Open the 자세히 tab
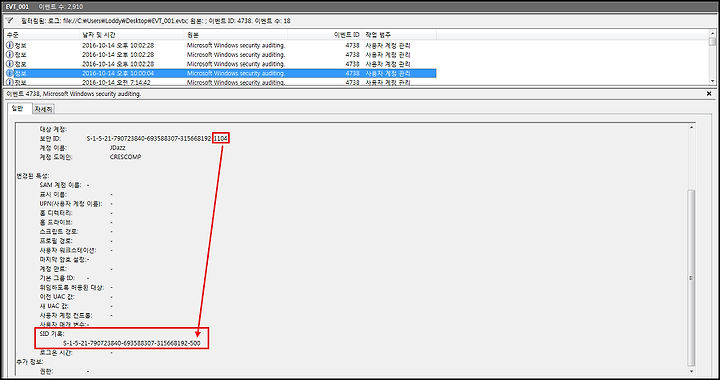 click(44, 109)
